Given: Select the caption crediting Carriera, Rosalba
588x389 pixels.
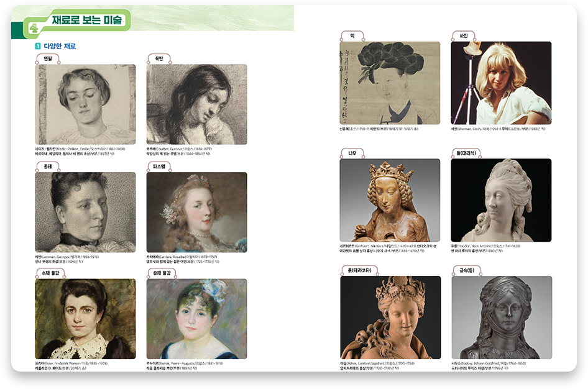Looking at the screenshot, I should click(183, 259).
